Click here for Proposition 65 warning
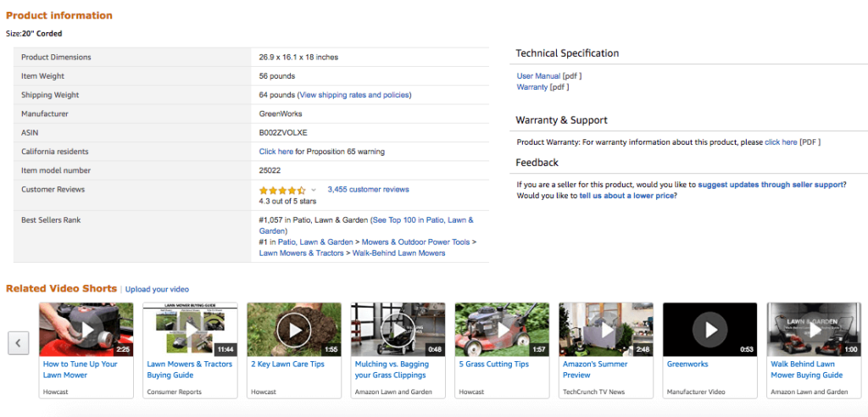868x417 pixels. click(x=276, y=152)
